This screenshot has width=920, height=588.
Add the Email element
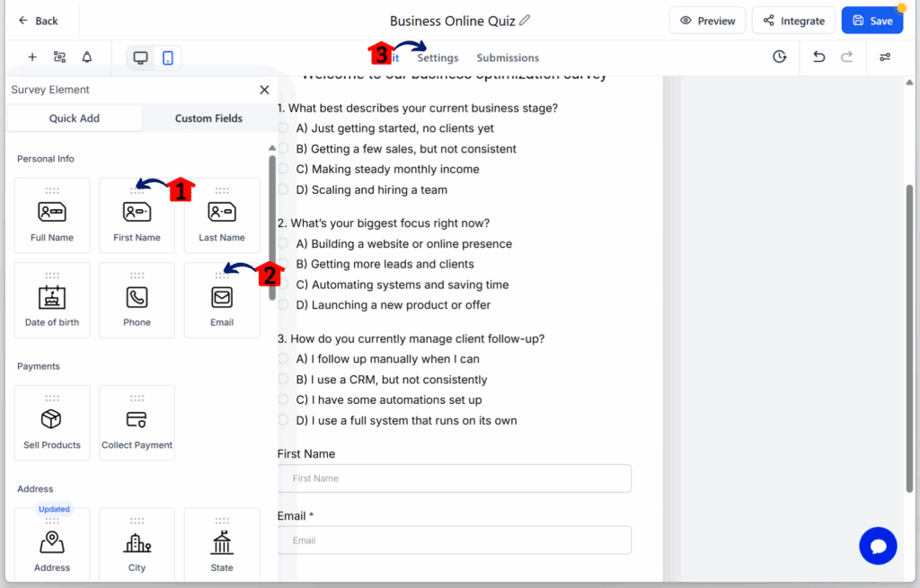pos(222,300)
